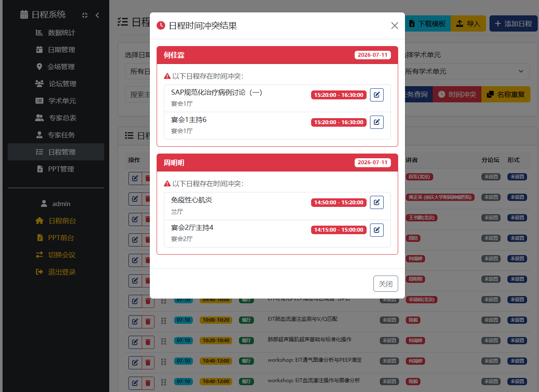Go to PPT前台 link

[56, 238]
